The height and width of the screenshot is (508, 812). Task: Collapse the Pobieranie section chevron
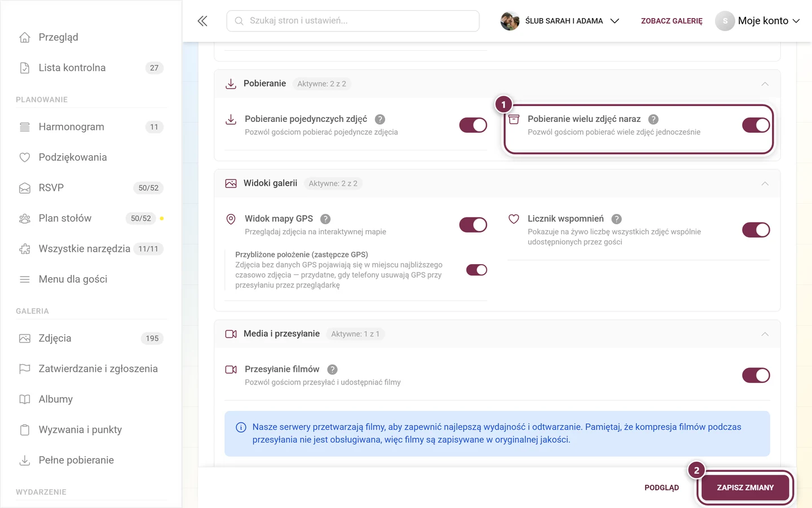coord(765,84)
